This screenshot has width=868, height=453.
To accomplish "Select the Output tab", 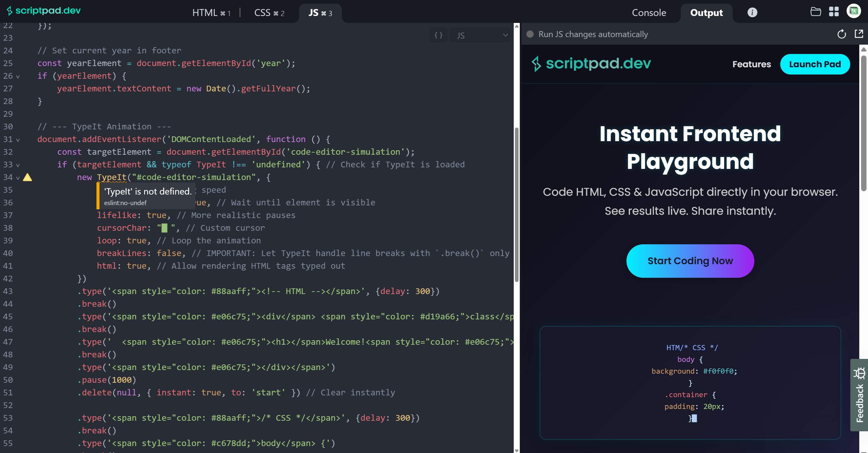I will point(706,13).
